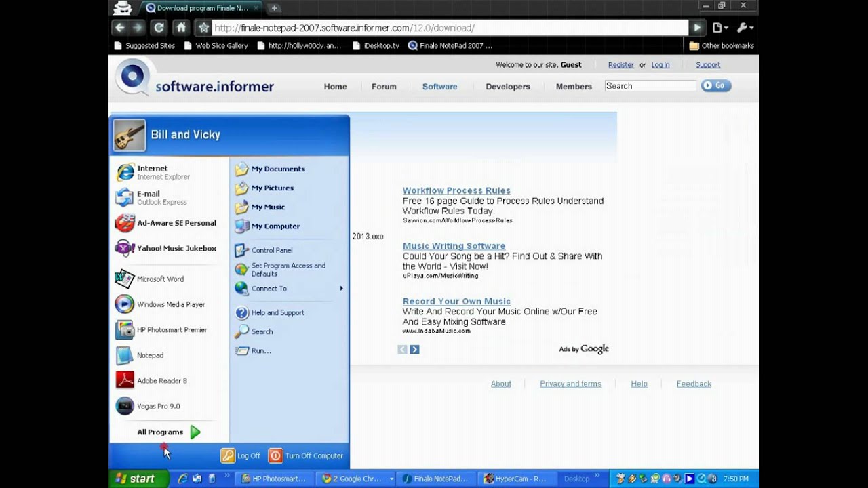Open Workflow Process Rules ad link
The image size is (868, 488).
456,190
